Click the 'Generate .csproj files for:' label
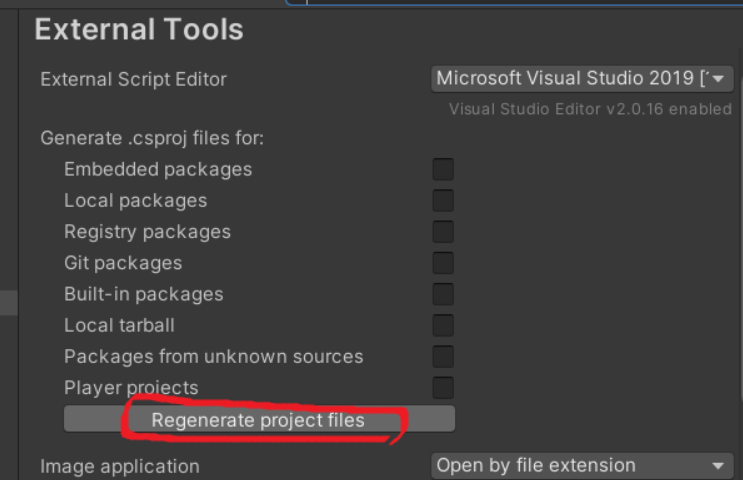This screenshot has height=480, width=743. coord(152,138)
